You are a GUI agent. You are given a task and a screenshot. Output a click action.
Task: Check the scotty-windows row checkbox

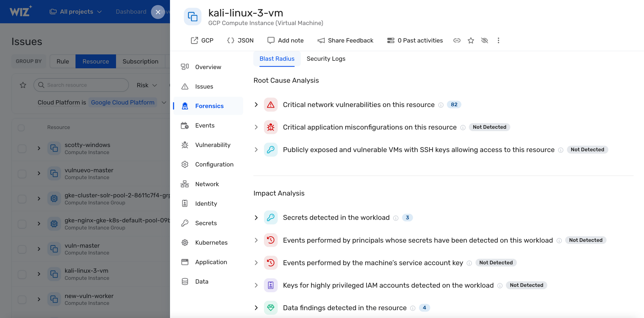click(22, 149)
